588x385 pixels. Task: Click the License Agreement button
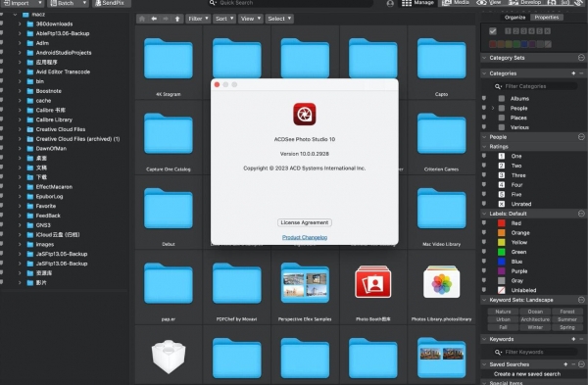(305, 222)
